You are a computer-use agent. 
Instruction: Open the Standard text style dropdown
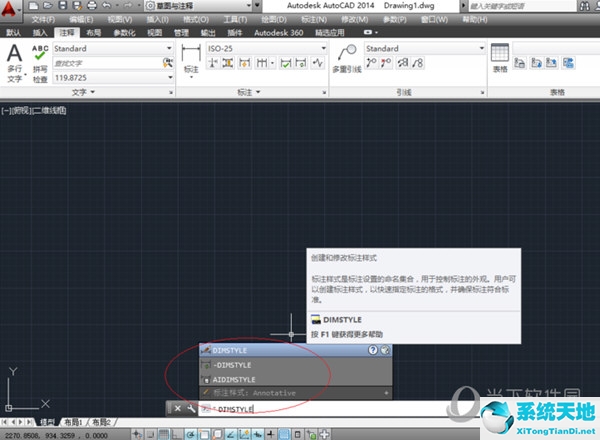pyautogui.click(x=169, y=48)
